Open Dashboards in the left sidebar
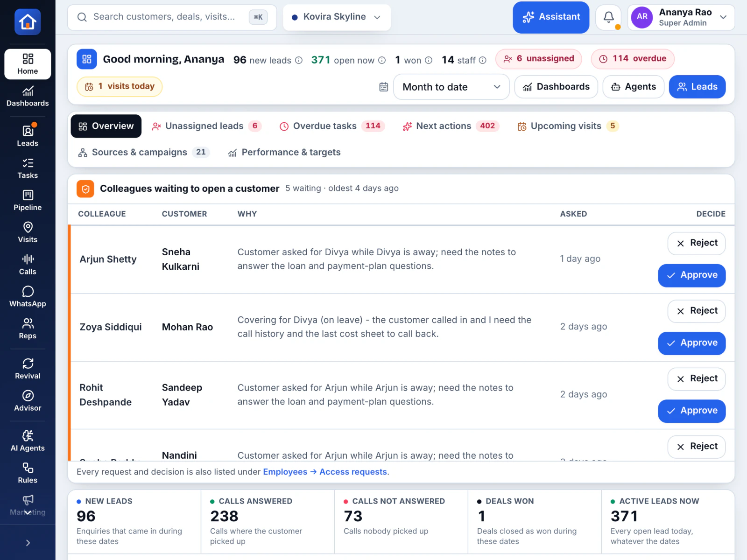The image size is (747, 560). pyautogui.click(x=28, y=97)
